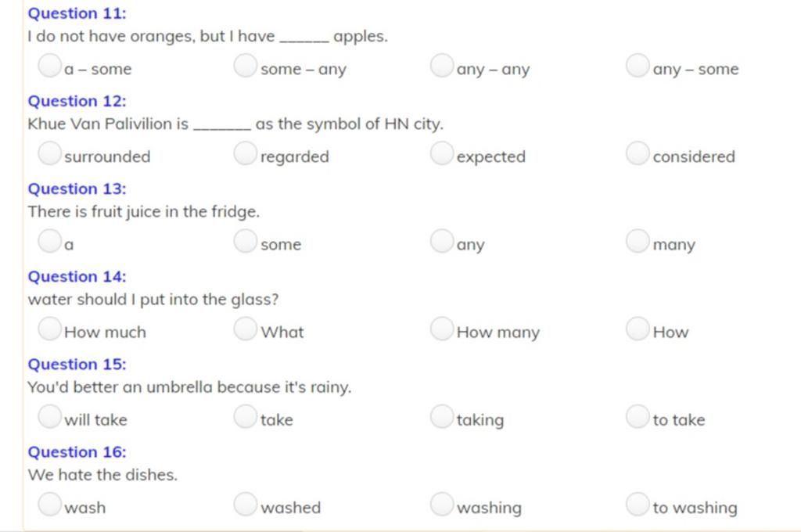Screen dimensions: 801x532
Task: Pick 'any – some' option for Question 11
Action: click(638, 66)
